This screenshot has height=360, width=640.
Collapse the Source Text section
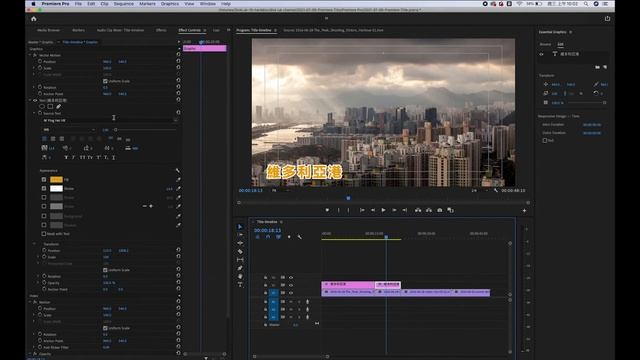tap(34, 113)
